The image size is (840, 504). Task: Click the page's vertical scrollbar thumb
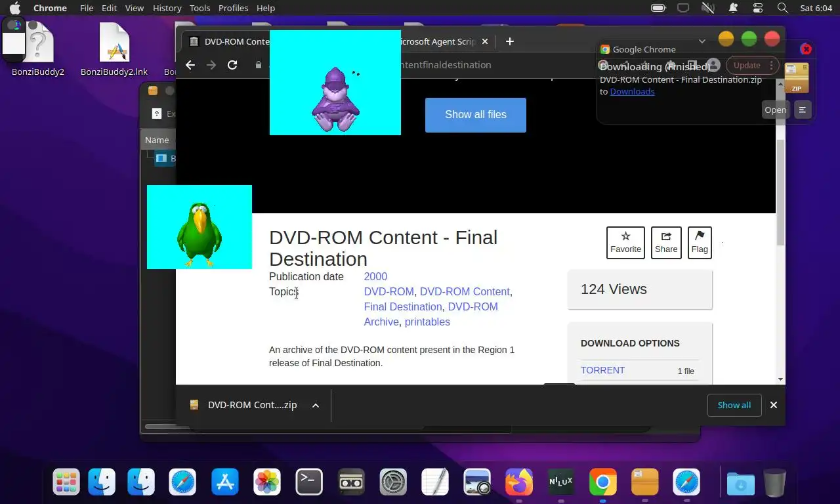pyautogui.click(x=780, y=194)
